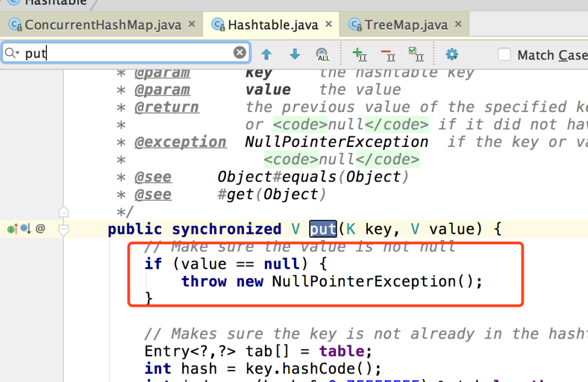Image resolution: width=588 pixels, height=382 pixels.
Task: Switch to the TreeMap.java tab
Action: pos(404,24)
